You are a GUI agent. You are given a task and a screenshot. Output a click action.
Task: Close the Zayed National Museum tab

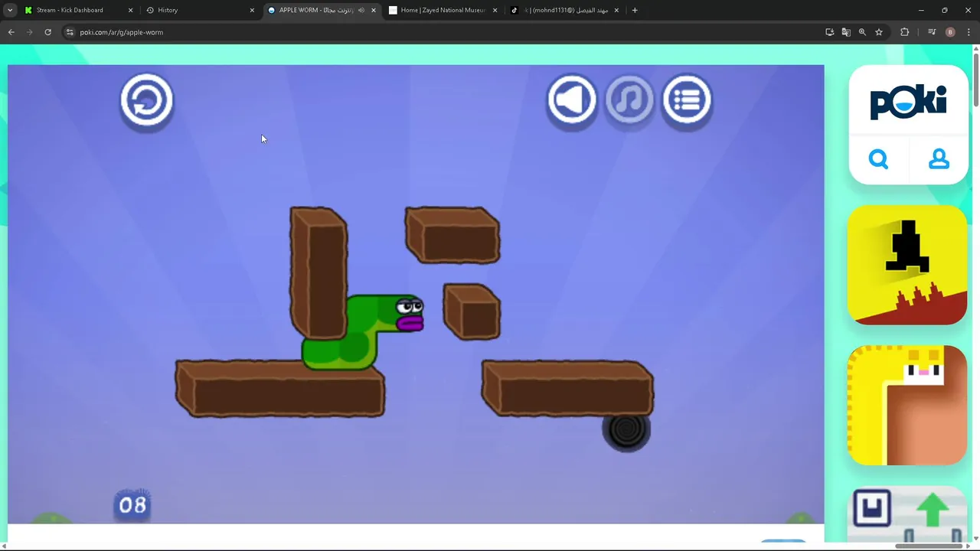(495, 10)
